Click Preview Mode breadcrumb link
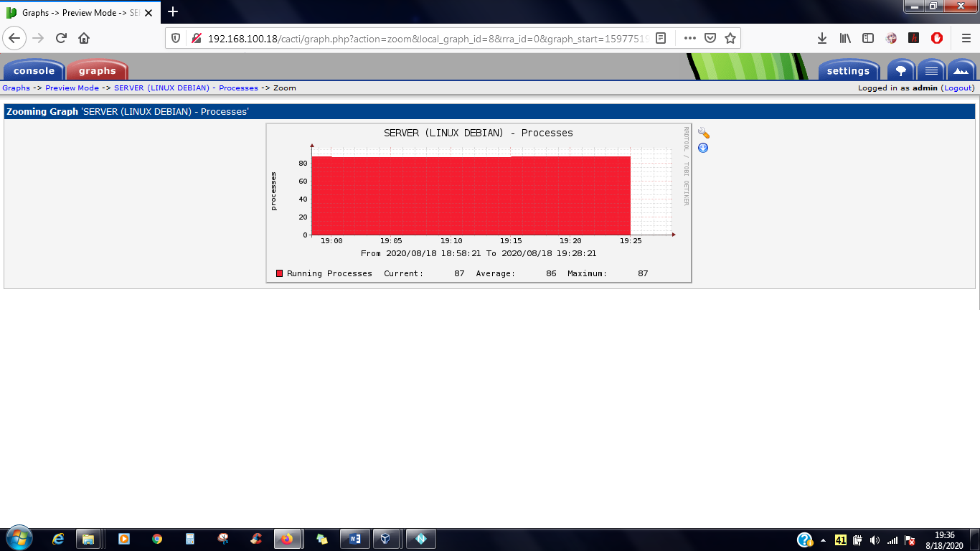980x551 pixels. tap(72, 88)
